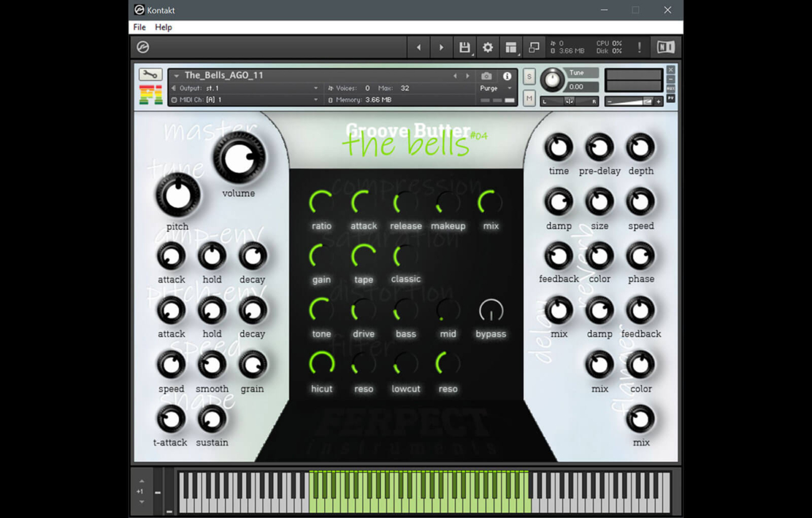The width and height of the screenshot is (812, 518).
Task: Click the pan center icon
Action: pos(570,101)
